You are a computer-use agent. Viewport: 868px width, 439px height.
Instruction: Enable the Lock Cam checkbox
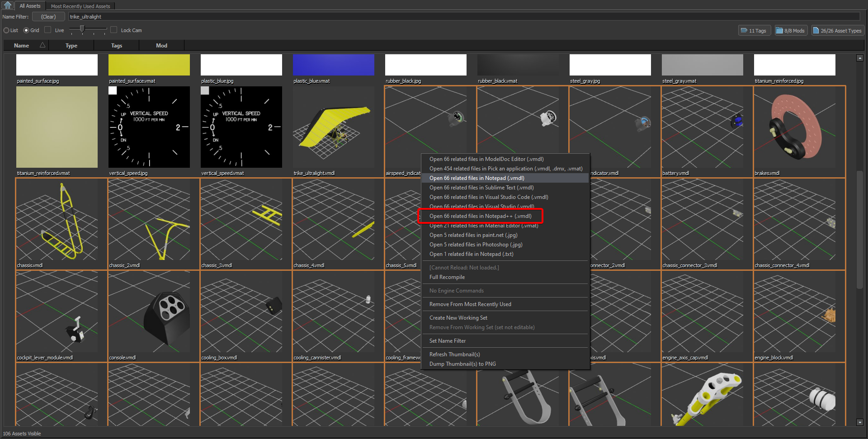point(113,30)
